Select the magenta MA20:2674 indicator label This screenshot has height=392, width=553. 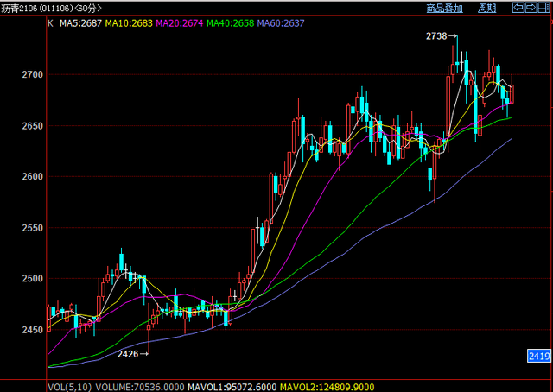[180, 23]
